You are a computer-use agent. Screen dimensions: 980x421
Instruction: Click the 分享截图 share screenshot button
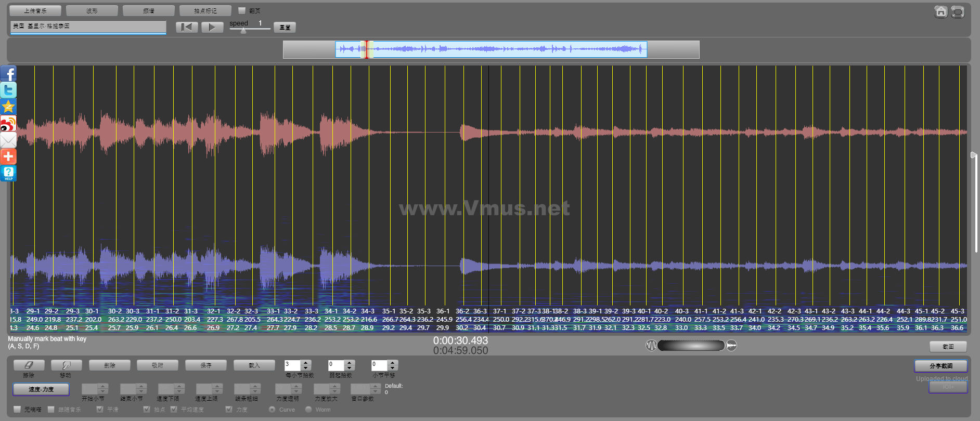coord(940,366)
